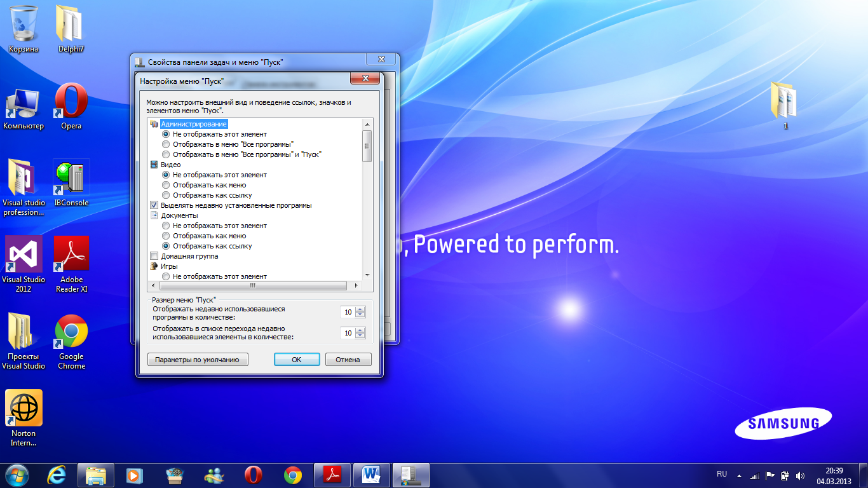The height and width of the screenshot is (488, 868).
Task: Launch Chrome from the taskbar
Action: [293, 475]
